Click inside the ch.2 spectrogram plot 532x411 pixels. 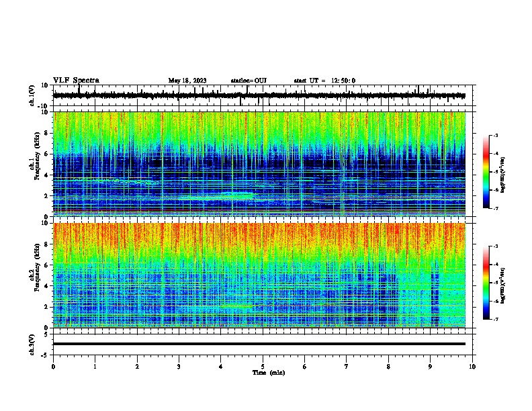259,275
